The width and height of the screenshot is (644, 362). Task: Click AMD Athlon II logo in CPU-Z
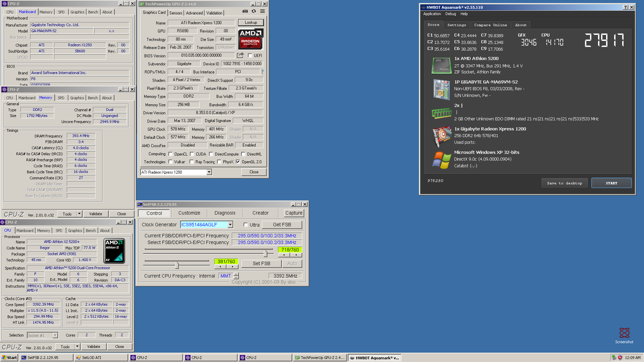(114, 251)
